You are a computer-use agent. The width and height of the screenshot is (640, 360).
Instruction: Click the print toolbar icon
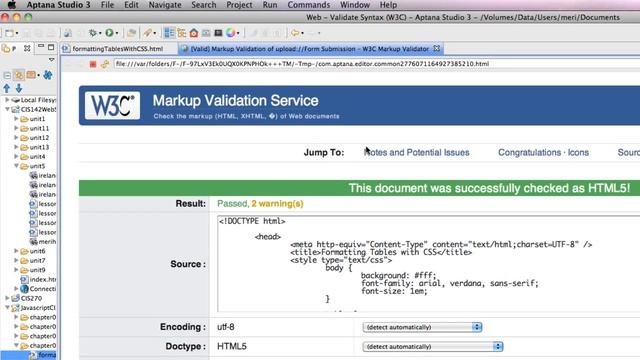[x=51, y=33]
